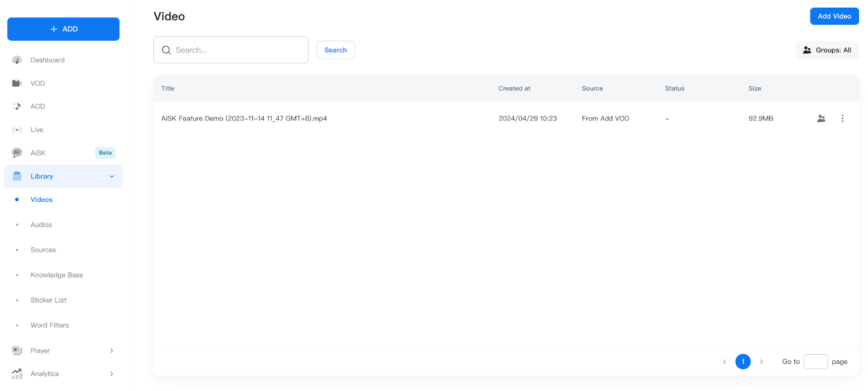Click the AOD music note icon
Viewport: 868px width, 391px height.
(17, 106)
